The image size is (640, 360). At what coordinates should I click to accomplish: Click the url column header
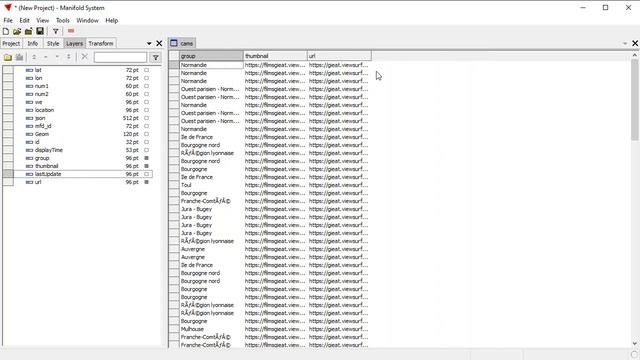339,56
